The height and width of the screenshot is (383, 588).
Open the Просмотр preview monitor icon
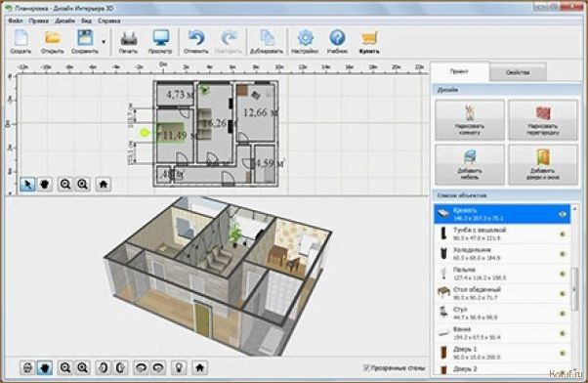(160, 41)
